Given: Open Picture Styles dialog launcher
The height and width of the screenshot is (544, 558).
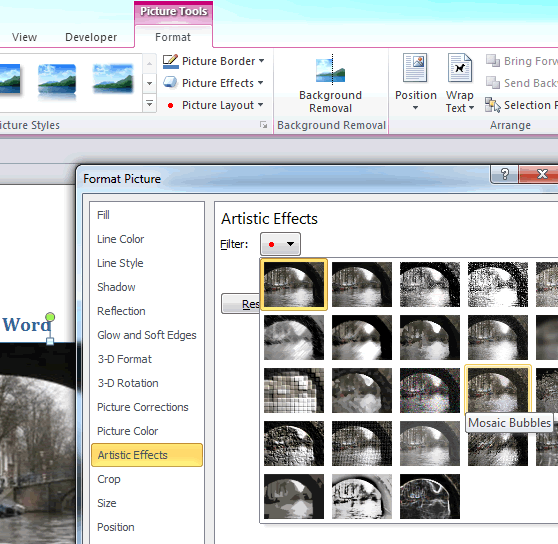Looking at the screenshot, I should (x=263, y=125).
